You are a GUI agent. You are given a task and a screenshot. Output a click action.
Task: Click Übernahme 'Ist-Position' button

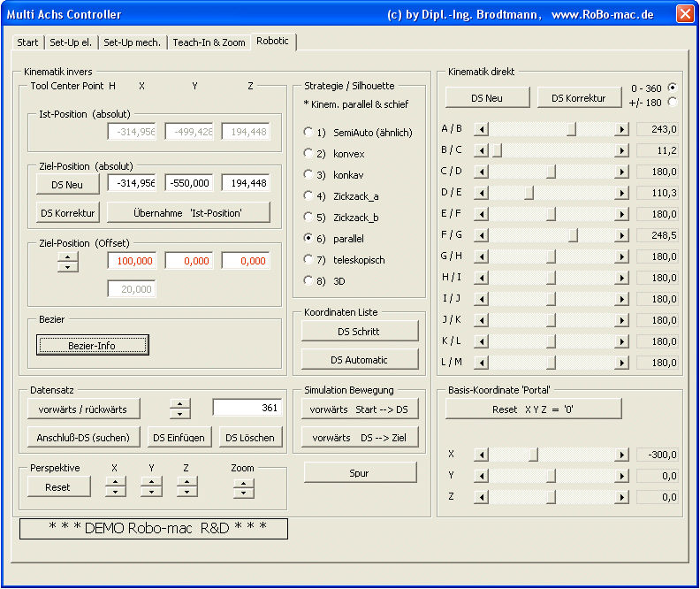pyautogui.click(x=188, y=212)
